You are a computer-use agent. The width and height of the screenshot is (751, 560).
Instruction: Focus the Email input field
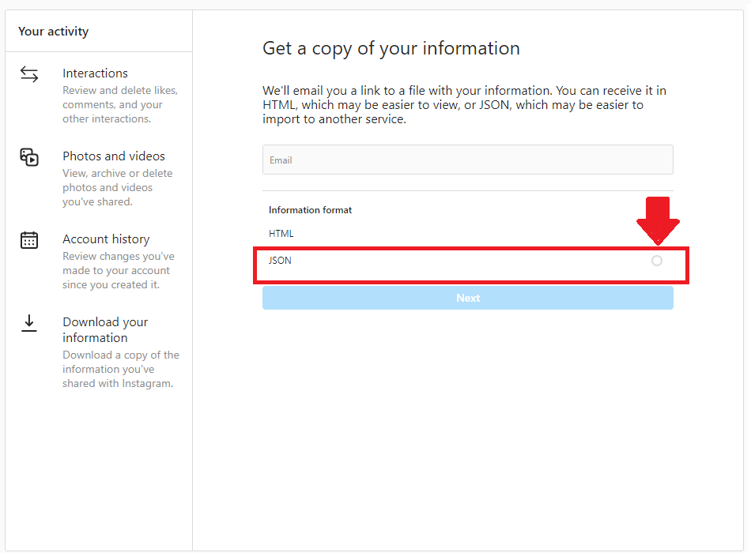pos(470,160)
